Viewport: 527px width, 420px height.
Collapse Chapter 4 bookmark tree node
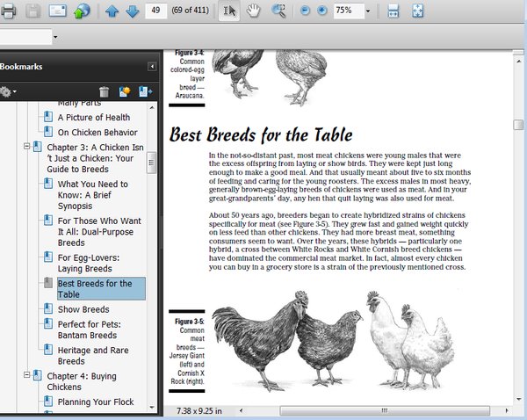tap(27, 374)
